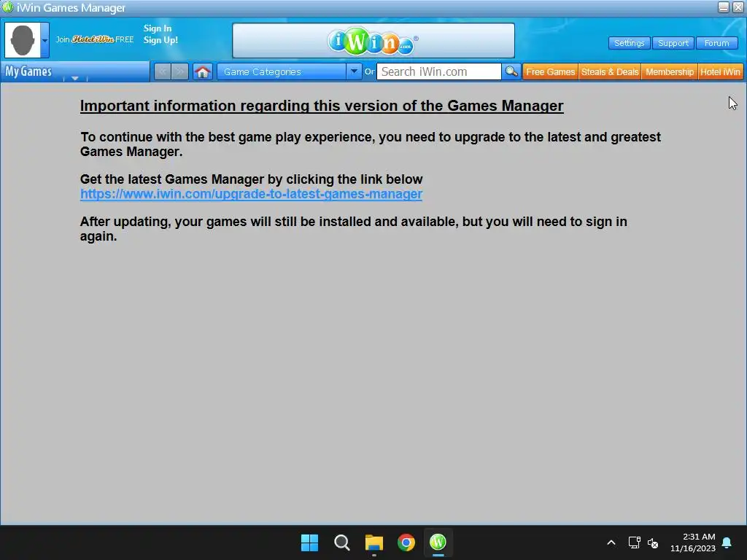Open taskbar Search

pyautogui.click(x=341, y=542)
